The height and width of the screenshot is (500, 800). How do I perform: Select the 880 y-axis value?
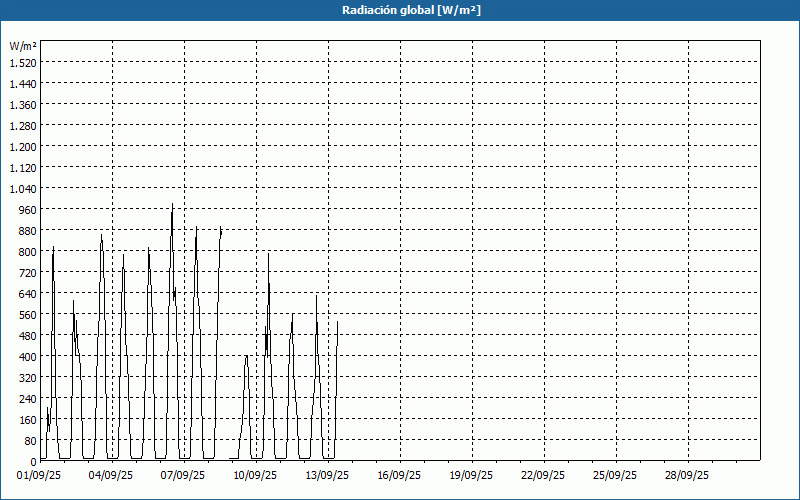click(x=28, y=231)
